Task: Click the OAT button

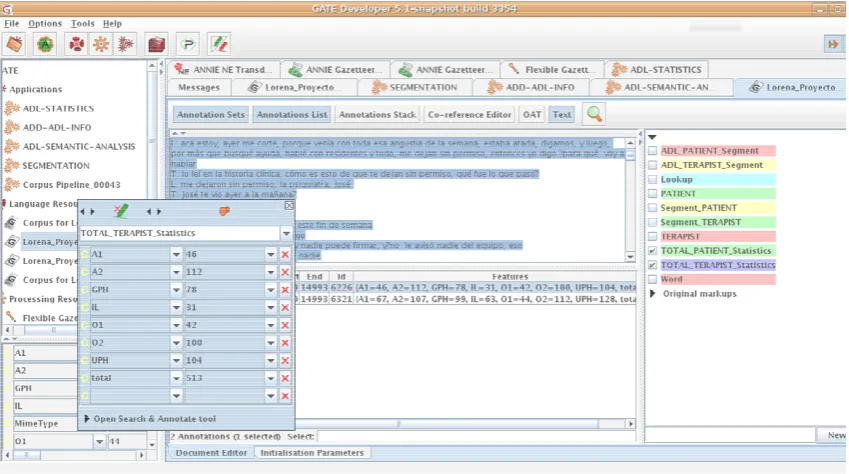Action: [x=532, y=115]
